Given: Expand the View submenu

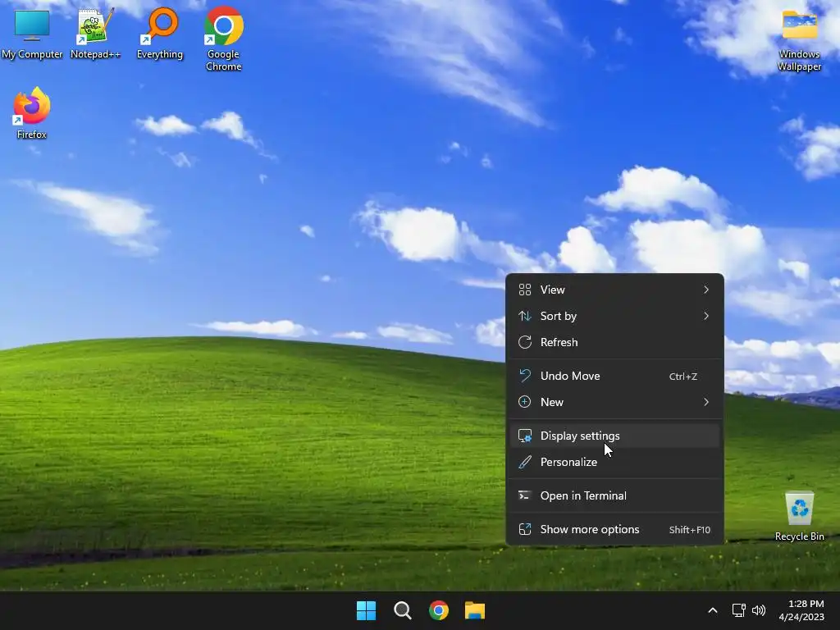Looking at the screenshot, I should pos(614,290).
